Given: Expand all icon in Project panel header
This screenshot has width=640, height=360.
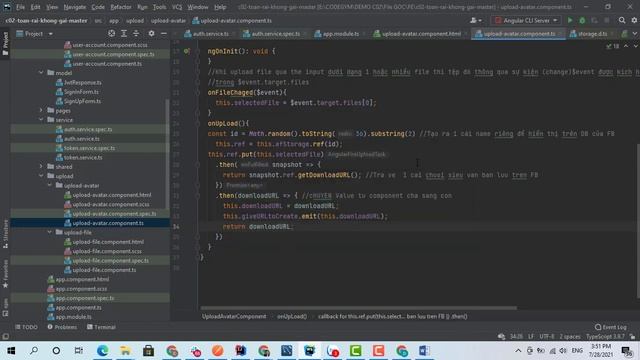Looking at the screenshot, I should (124, 33).
